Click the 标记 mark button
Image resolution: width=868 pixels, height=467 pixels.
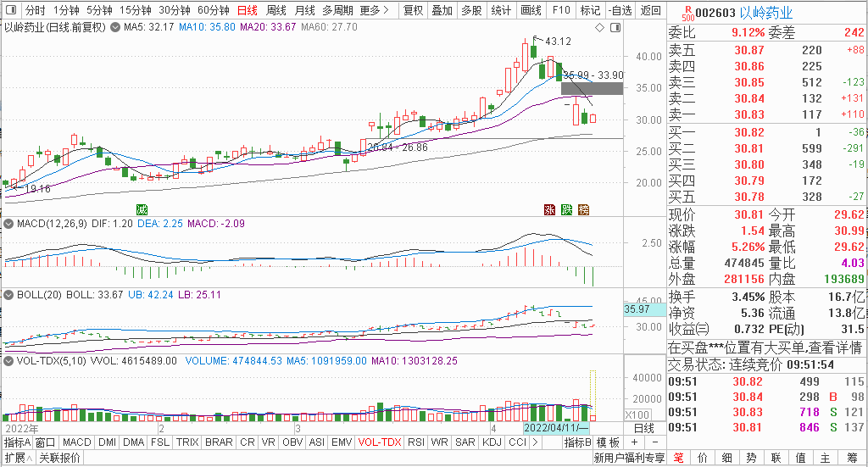coord(590,10)
